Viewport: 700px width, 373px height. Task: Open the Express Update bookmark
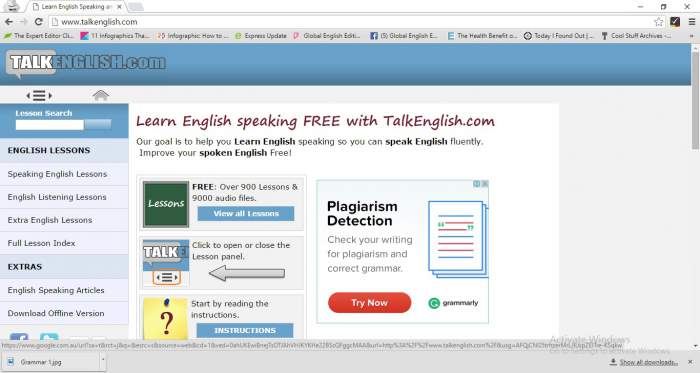(261, 36)
